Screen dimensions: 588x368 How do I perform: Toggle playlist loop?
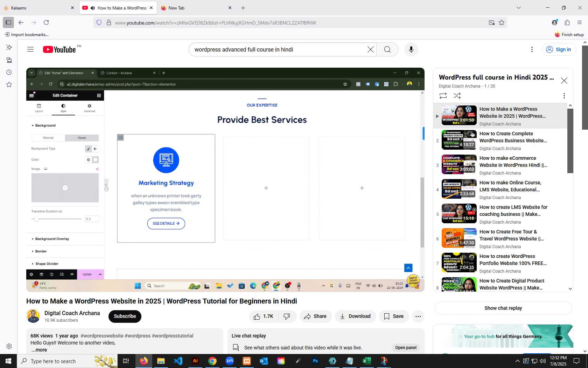(x=443, y=96)
